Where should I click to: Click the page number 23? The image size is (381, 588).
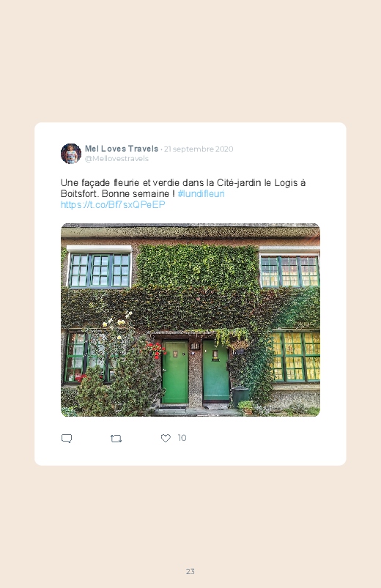coord(190,571)
